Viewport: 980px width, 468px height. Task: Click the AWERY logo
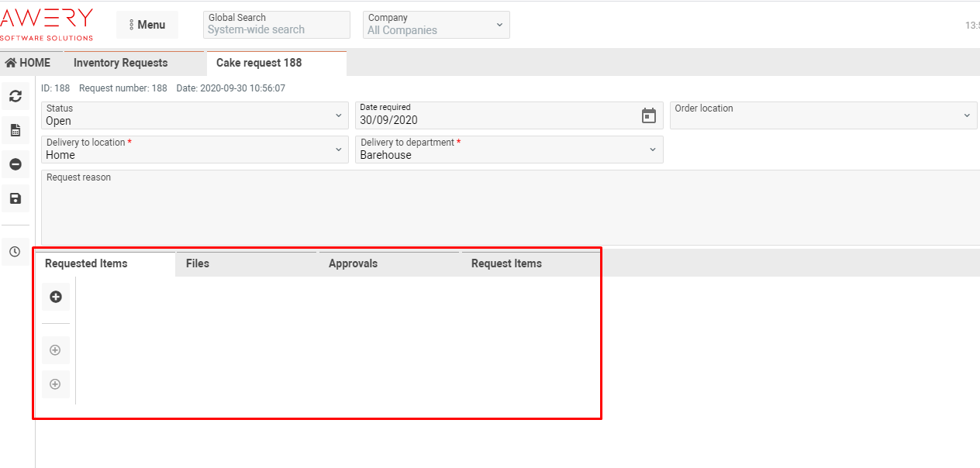(x=47, y=24)
